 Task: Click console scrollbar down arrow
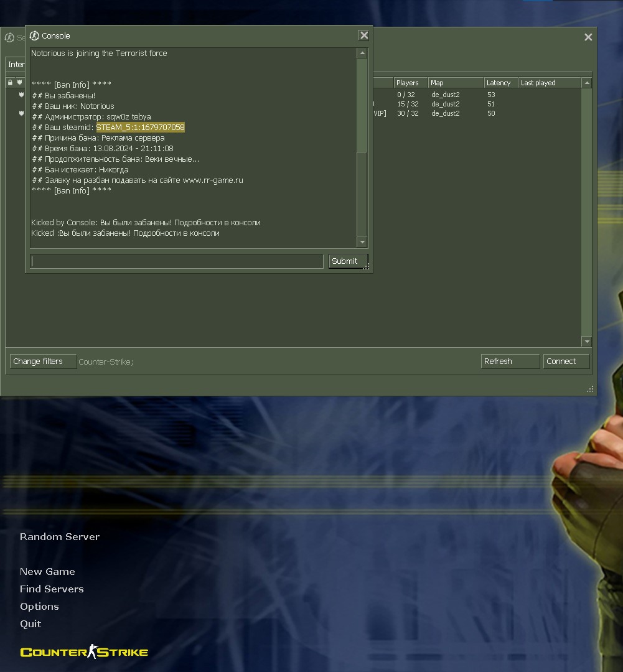pos(362,242)
